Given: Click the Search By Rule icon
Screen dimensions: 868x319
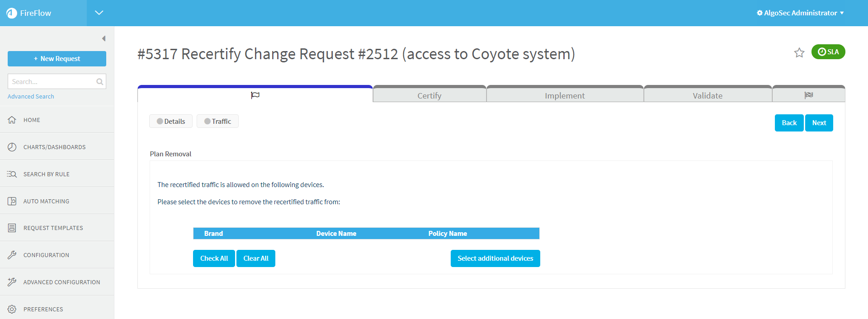Looking at the screenshot, I should point(12,174).
